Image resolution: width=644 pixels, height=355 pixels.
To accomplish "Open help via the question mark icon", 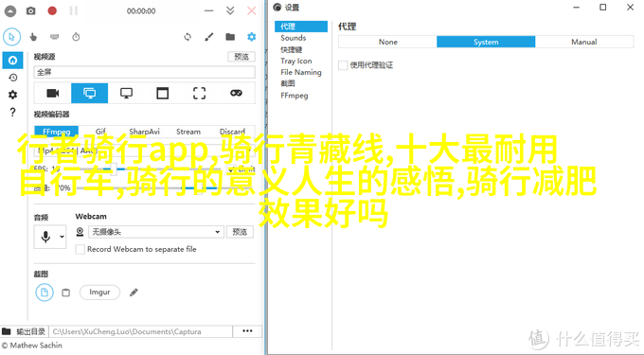I will pos(12,112).
